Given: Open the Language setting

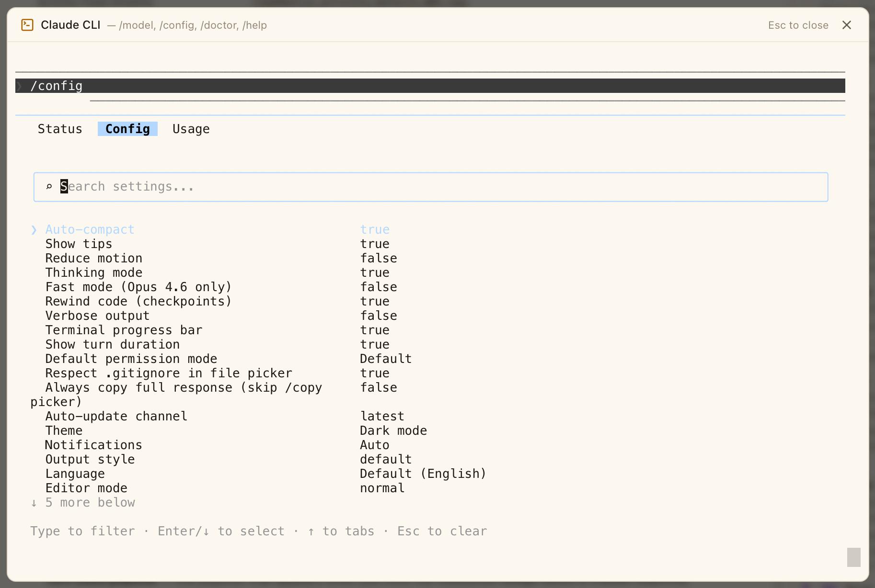Looking at the screenshot, I should [x=266, y=474].
